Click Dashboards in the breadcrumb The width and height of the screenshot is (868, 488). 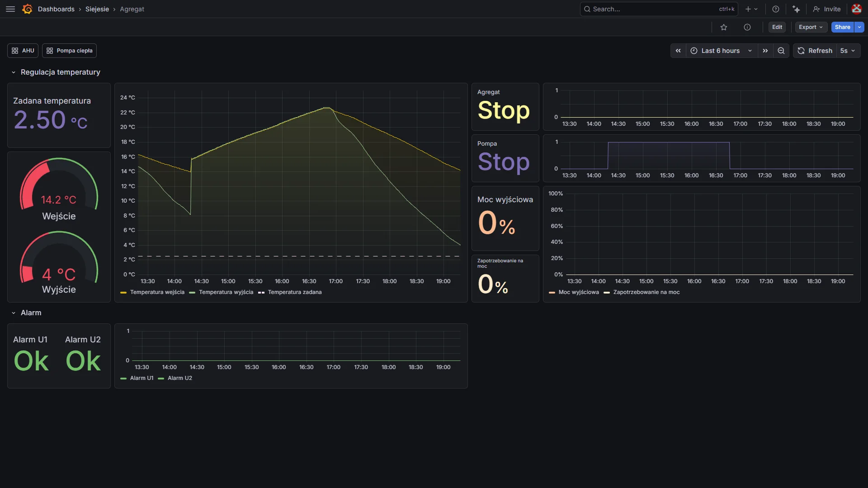coord(57,9)
